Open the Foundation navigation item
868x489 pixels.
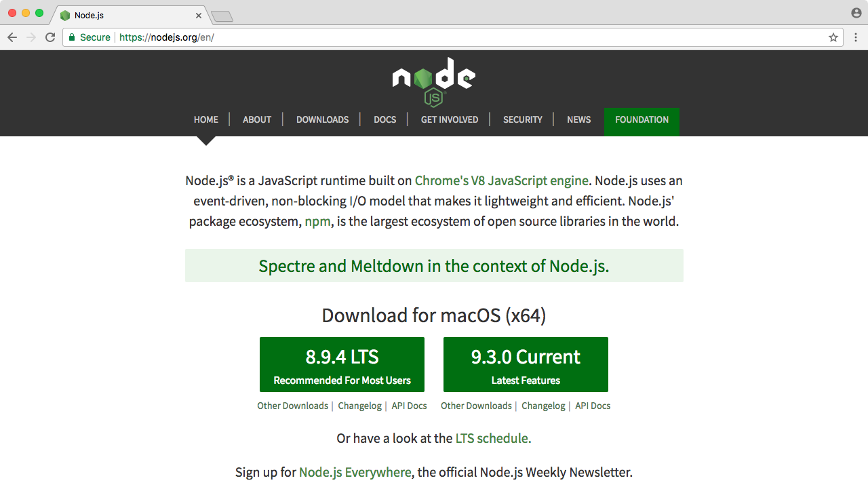642,120
